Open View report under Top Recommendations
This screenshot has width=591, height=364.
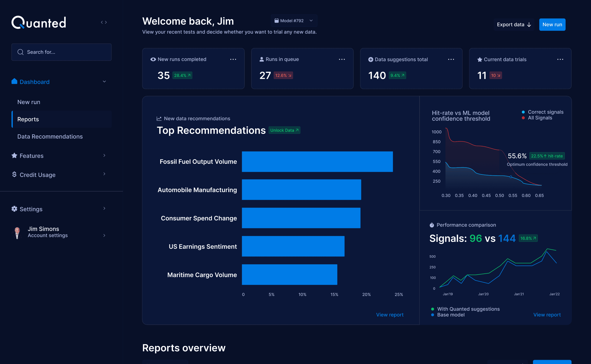[x=390, y=315]
